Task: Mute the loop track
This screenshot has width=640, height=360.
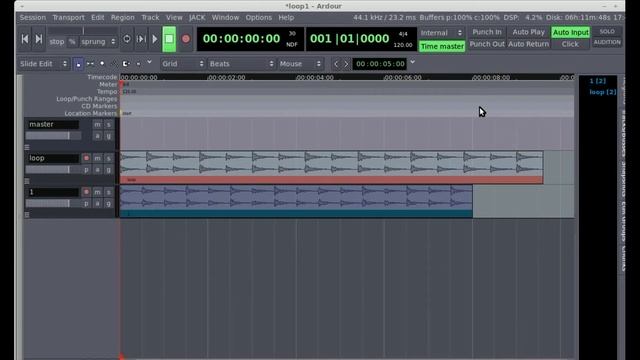Action: coord(97,158)
